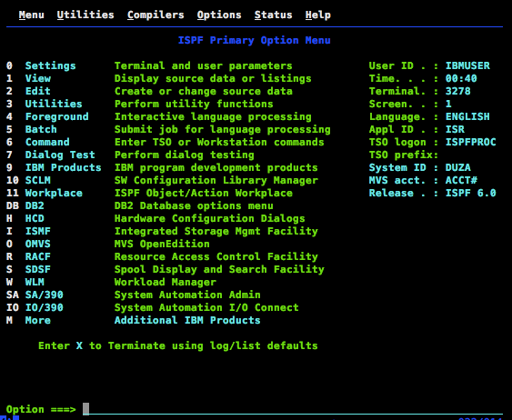Click 'IBM program development products' text
Screen dimensions: 512x420
point(216,167)
